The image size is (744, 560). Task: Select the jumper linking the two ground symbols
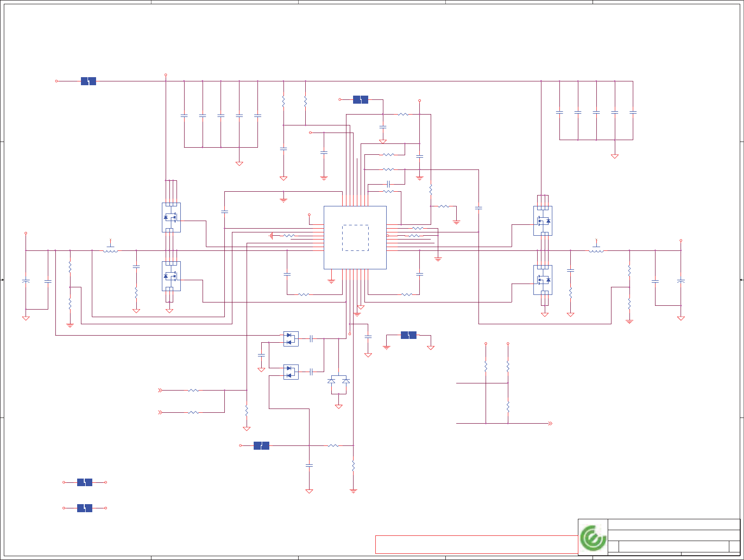point(408,335)
